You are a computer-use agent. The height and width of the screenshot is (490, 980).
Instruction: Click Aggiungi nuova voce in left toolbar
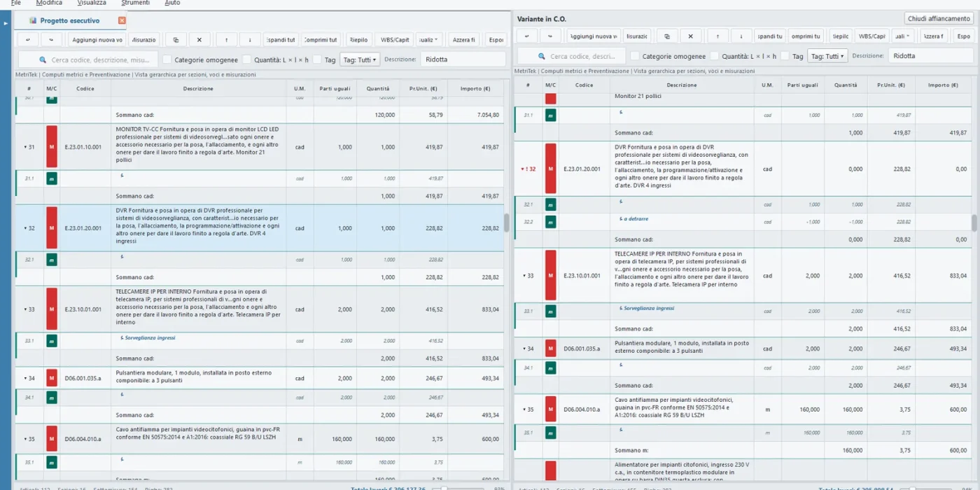pyautogui.click(x=97, y=40)
